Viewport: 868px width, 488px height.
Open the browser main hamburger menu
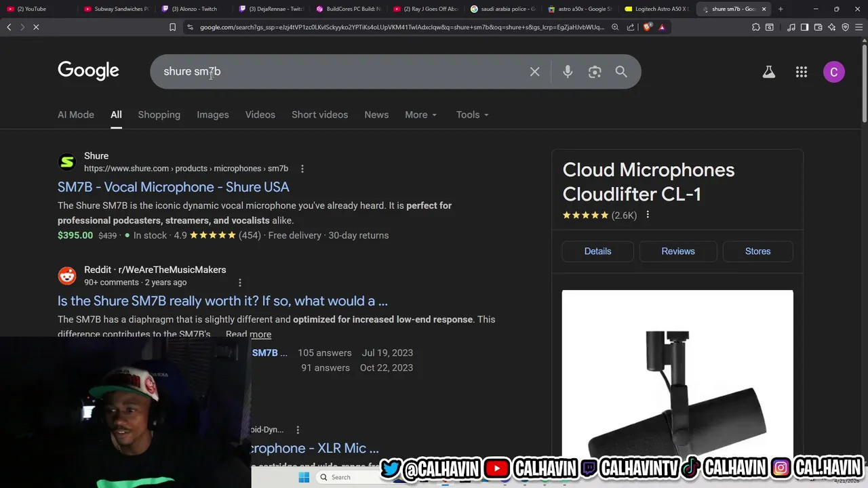coord(859,27)
